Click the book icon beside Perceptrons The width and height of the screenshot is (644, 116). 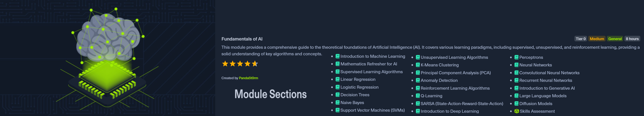(x=516, y=58)
